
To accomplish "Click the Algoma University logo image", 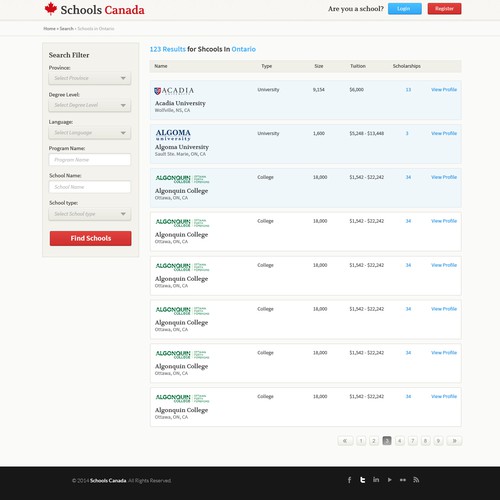I will 173,135.
